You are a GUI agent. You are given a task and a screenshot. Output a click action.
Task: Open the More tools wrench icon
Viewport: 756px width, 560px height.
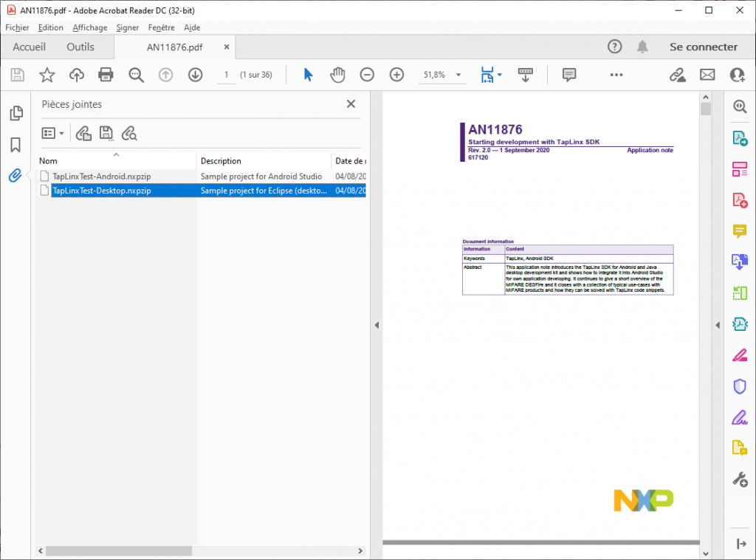740,479
